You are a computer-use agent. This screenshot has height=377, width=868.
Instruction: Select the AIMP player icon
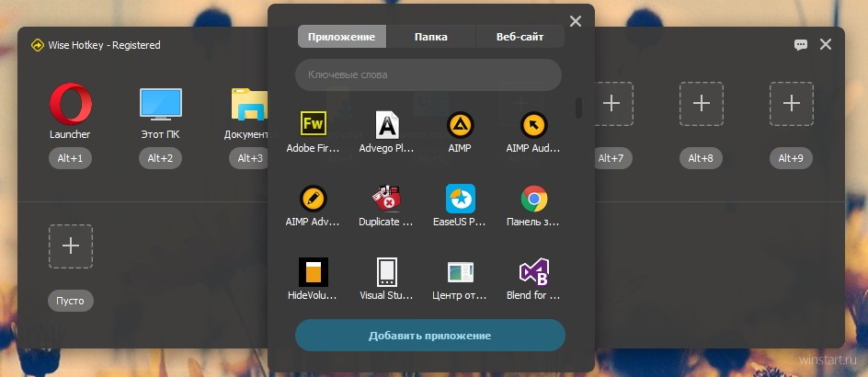coord(460,124)
